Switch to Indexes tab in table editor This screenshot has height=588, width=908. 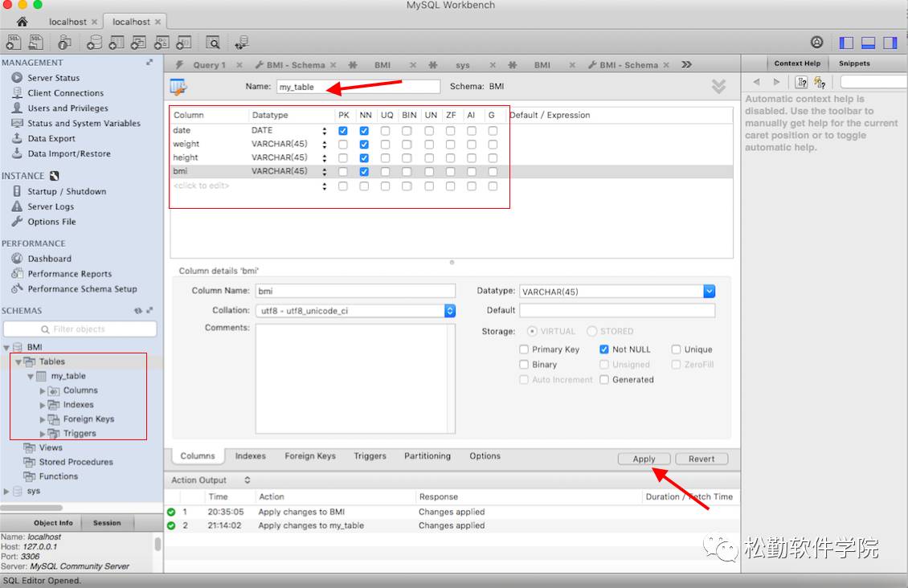[250, 456]
